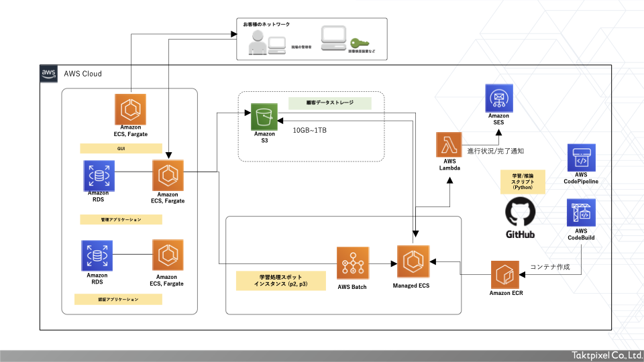Select the green '顧客データストレージ' label
The height and width of the screenshot is (362, 644).
pyautogui.click(x=330, y=103)
